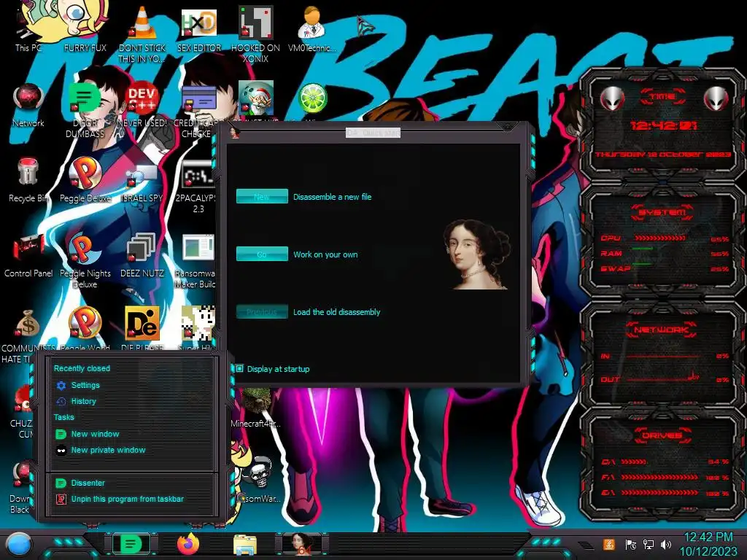The height and width of the screenshot is (560, 747).
Task: Toggle the Display at startup checkbox
Action: pyautogui.click(x=239, y=368)
